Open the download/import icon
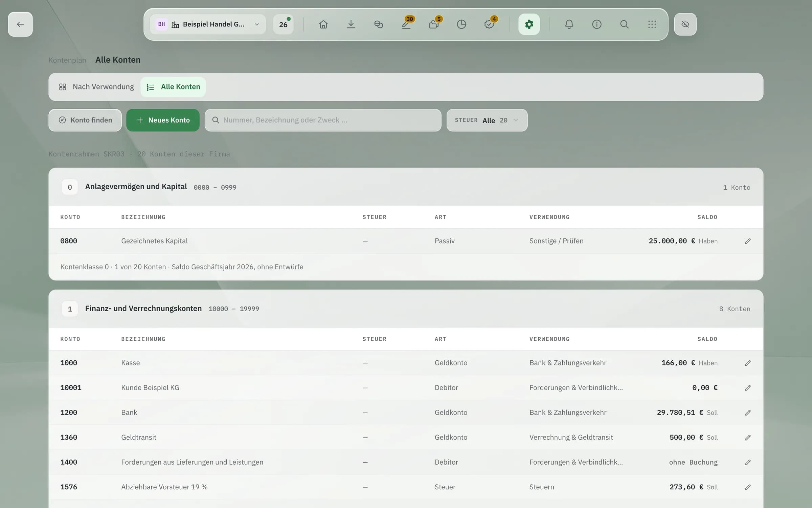The image size is (812, 508). 351,24
